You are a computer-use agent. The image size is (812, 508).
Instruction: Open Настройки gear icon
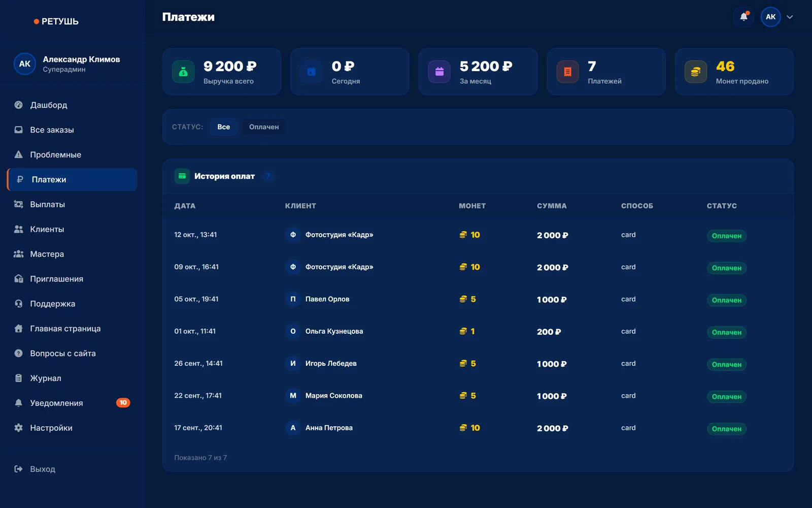[19, 428]
